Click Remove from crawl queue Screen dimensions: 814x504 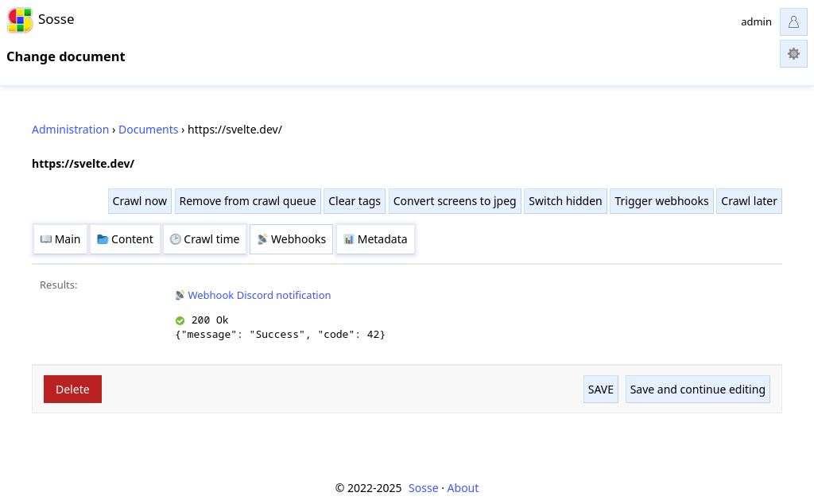click(x=248, y=201)
